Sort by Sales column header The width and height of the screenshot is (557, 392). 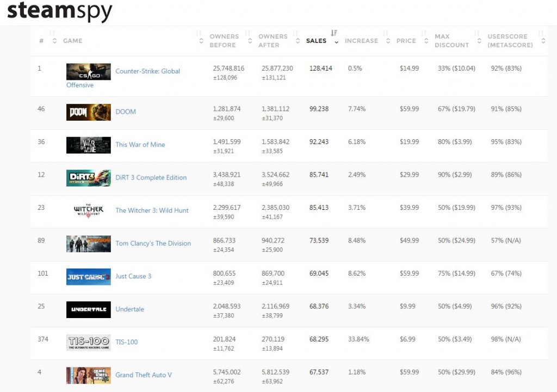click(316, 41)
